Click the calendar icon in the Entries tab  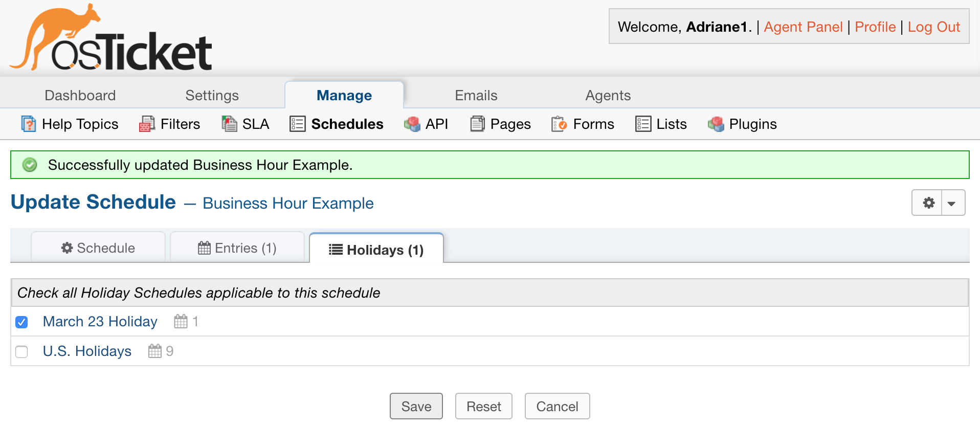coord(204,248)
